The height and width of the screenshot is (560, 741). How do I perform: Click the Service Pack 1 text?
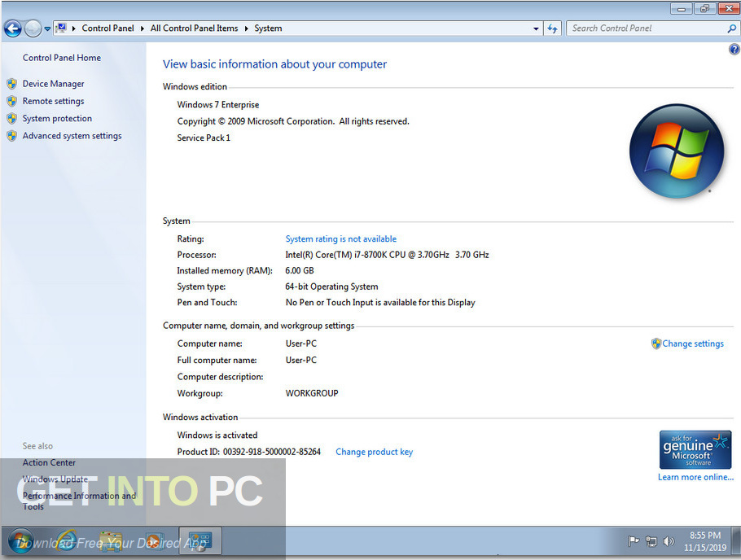point(204,138)
